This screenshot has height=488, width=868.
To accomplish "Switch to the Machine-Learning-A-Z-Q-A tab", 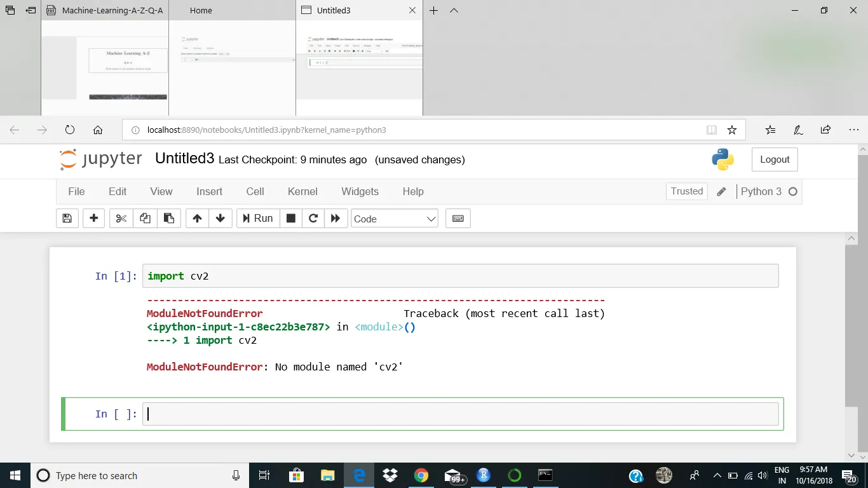I will 105,10.
